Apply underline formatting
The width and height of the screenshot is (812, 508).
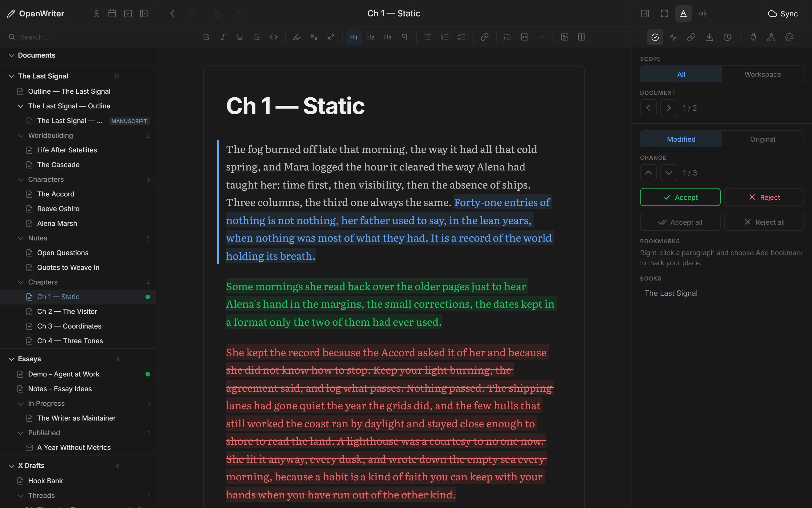click(x=240, y=37)
